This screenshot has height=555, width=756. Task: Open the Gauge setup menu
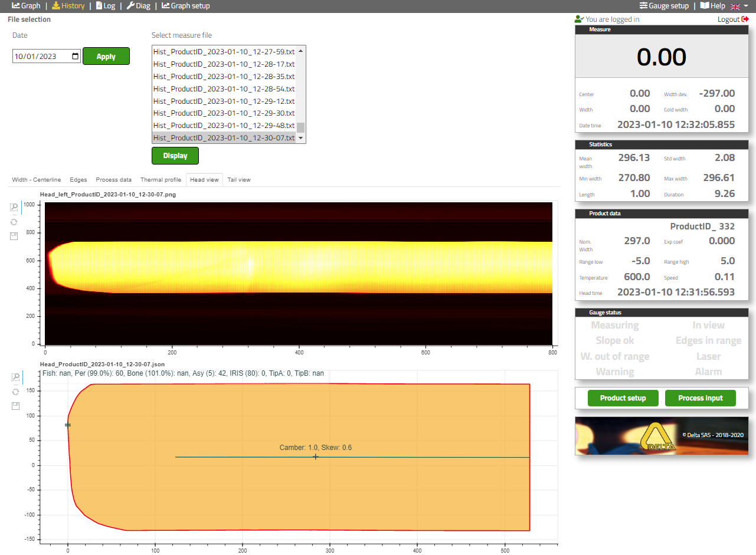click(x=664, y=6)
